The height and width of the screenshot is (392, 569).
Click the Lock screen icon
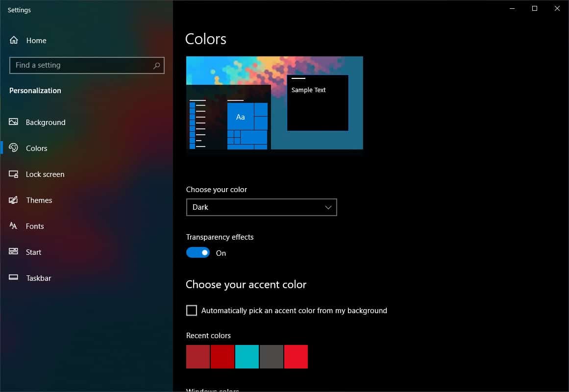click(13, 174)
